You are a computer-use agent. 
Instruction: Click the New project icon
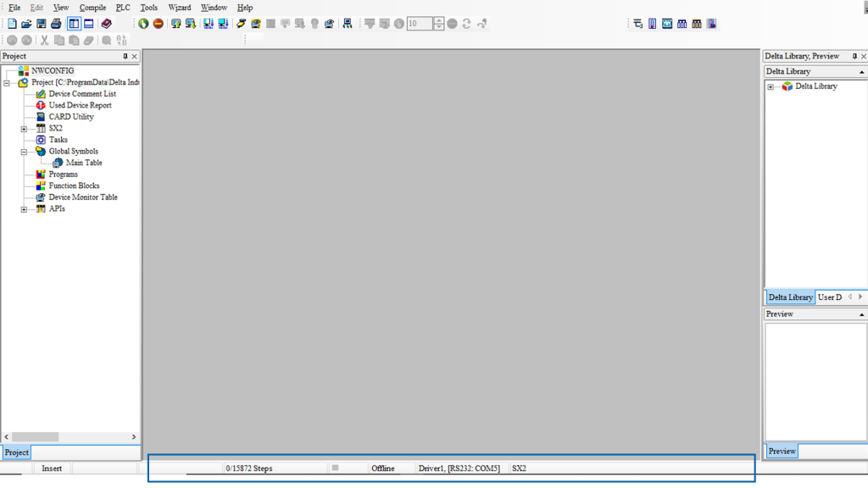click(x=12, y=24)
